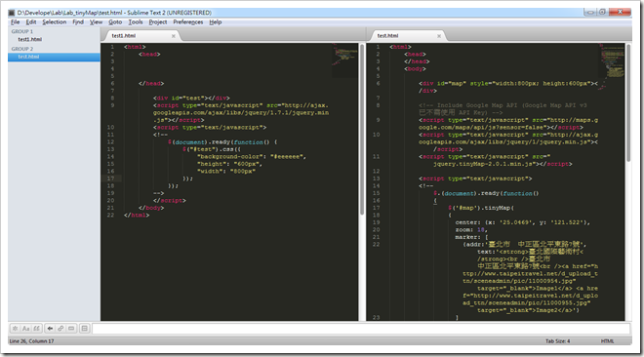
Task: Toggle in-selection search option
Action: (71, 329)
